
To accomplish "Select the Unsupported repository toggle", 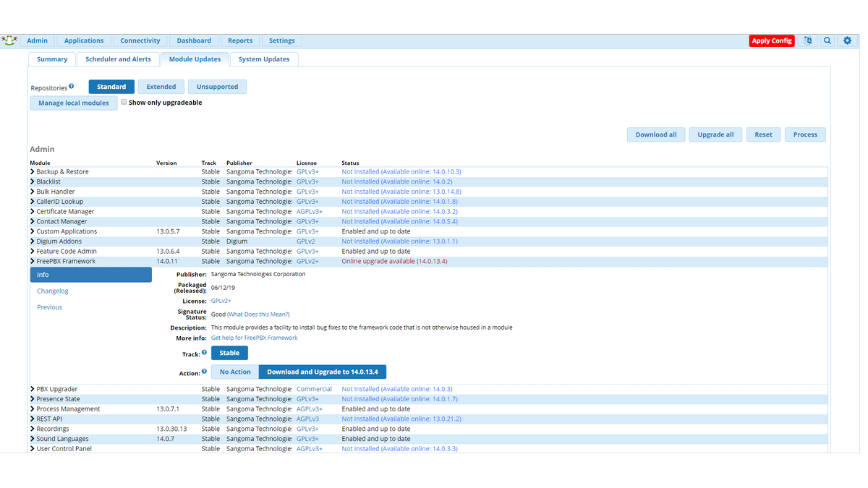I will pos(217,86).
